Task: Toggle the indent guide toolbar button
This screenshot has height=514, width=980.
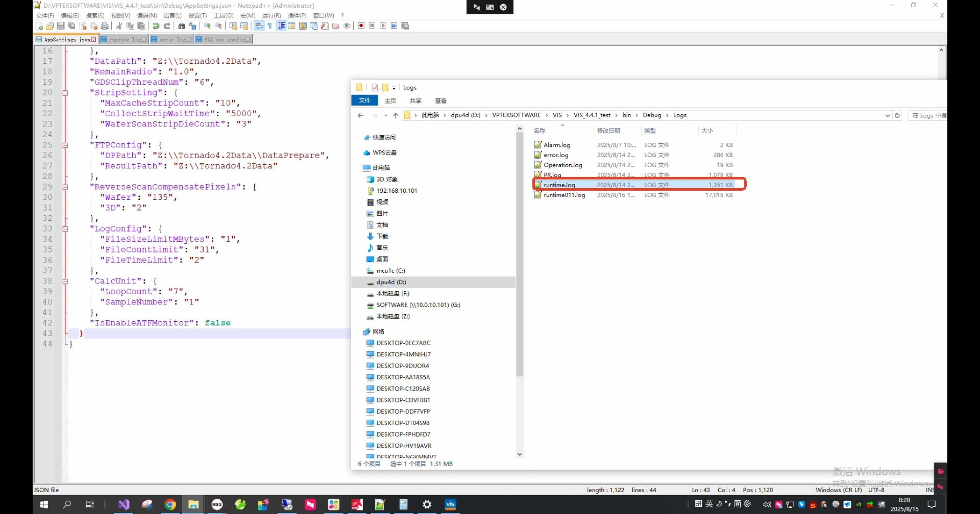Action: click(x=281, y=26)
